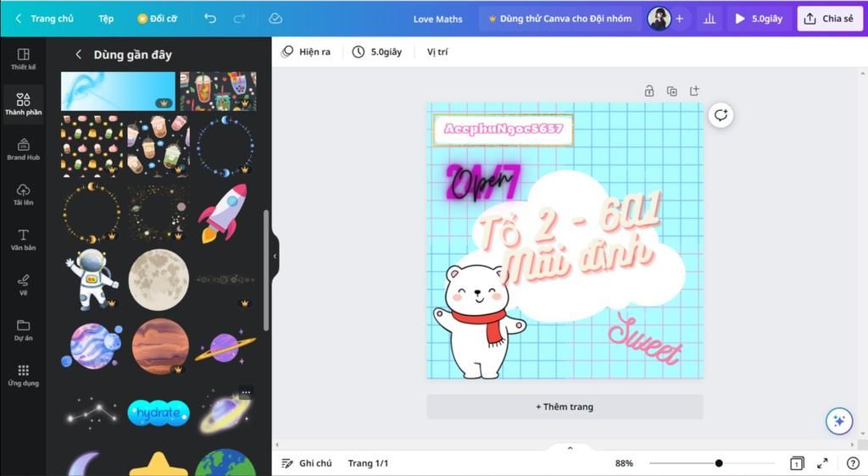The image size is (868, 476).
Task: Click the zoom slider handle
Action: (719, 463)
